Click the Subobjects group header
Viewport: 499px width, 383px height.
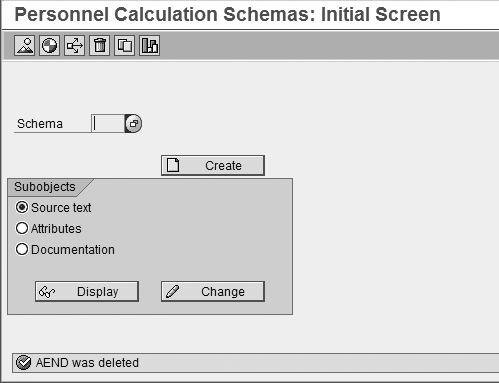45,187
